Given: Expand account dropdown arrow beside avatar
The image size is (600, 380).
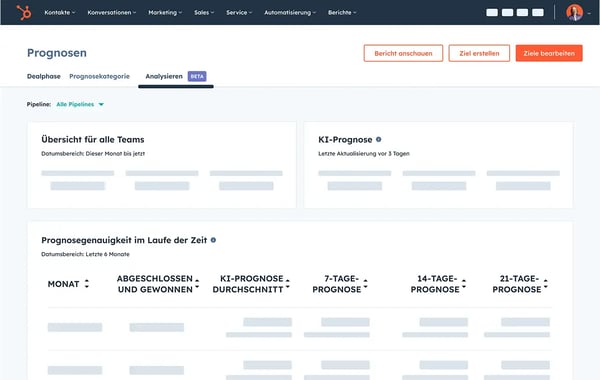Looking at the screenshot, I should pos(589,13).
